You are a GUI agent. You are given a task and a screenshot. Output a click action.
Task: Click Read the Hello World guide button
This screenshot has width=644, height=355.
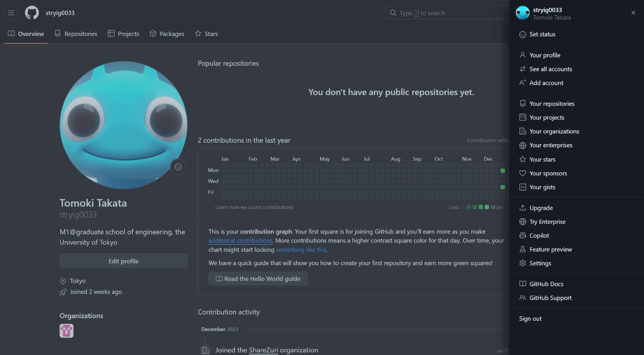pyautogui.click(x=258, y=279)
